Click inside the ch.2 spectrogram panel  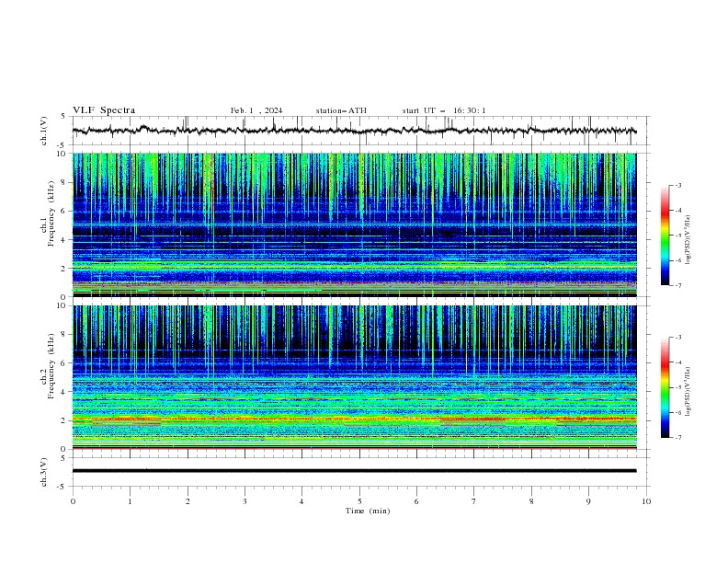pos(354,377)
